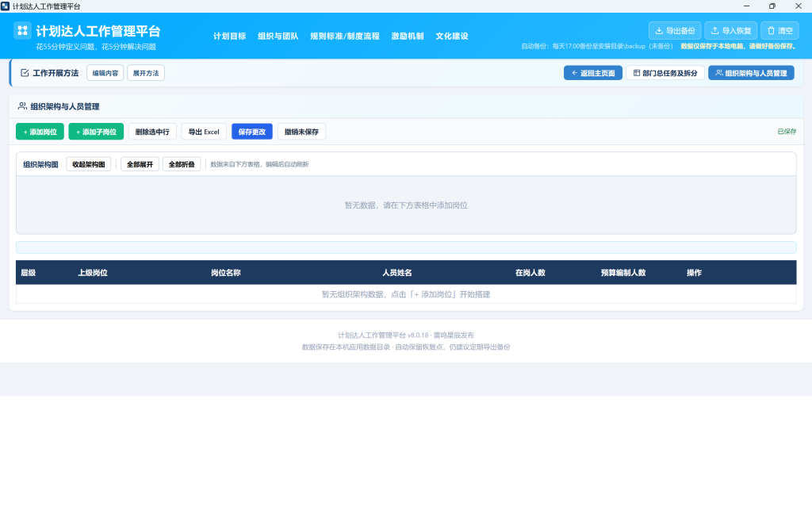This screenshot has height=514, width=812.
Task: Click the 工作开展方法 edit checkbox icon
Action: point(25,73)
